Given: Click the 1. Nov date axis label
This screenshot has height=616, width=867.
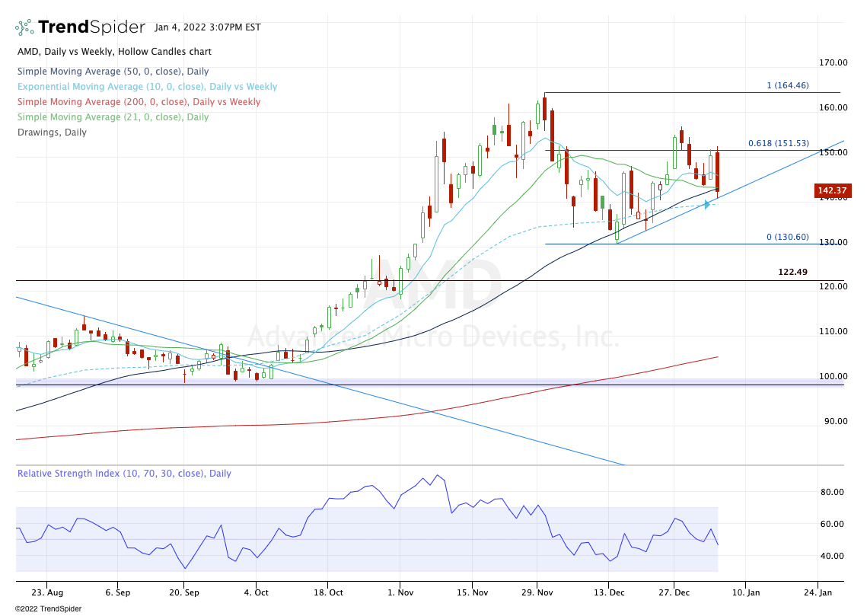Looking at the screenshot, I should pyautogui.click(x=400, y=592).
